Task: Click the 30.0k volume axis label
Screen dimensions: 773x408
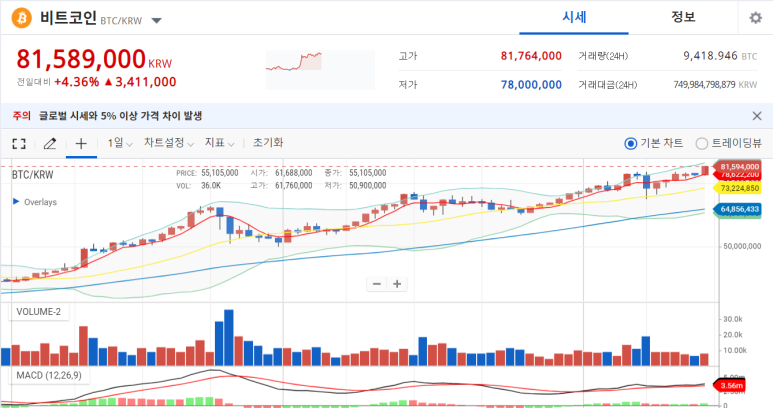Action: point(733,319)
